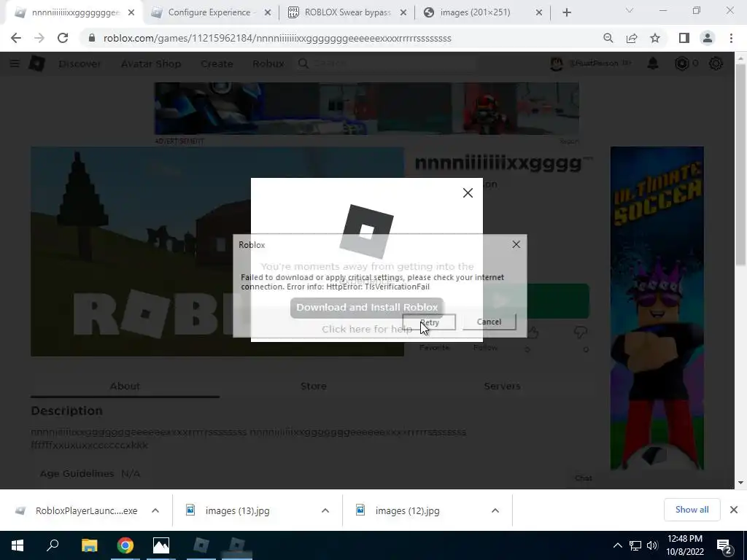Click the Click here for help link

[367, 329]
